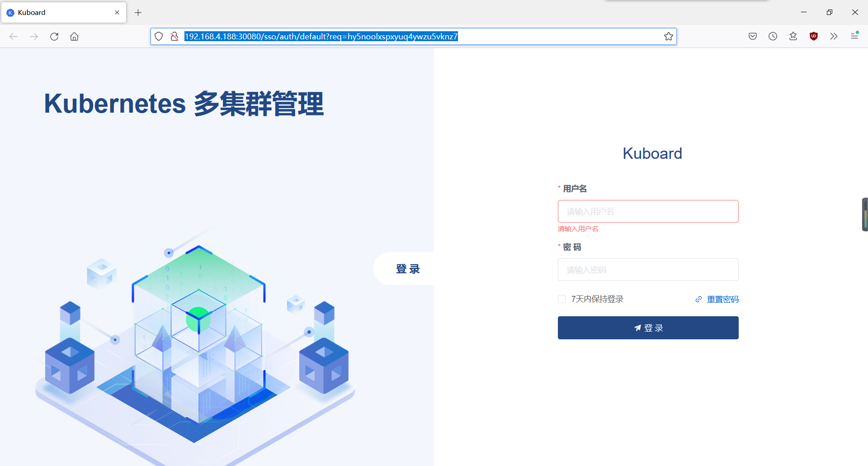Open the tracking protection shield icon
Viewport: 868px width, 466px height.
[x=159, y=37]
